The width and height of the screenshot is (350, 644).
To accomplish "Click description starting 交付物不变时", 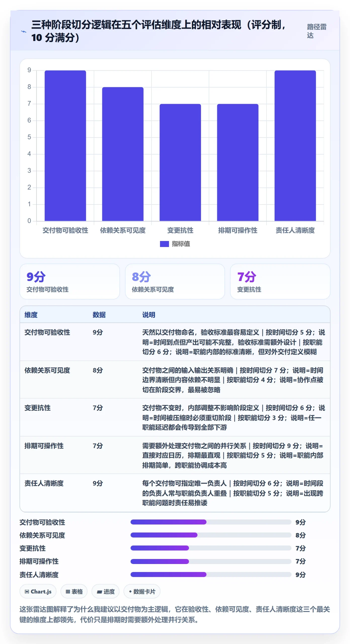I will pos(234,418).
